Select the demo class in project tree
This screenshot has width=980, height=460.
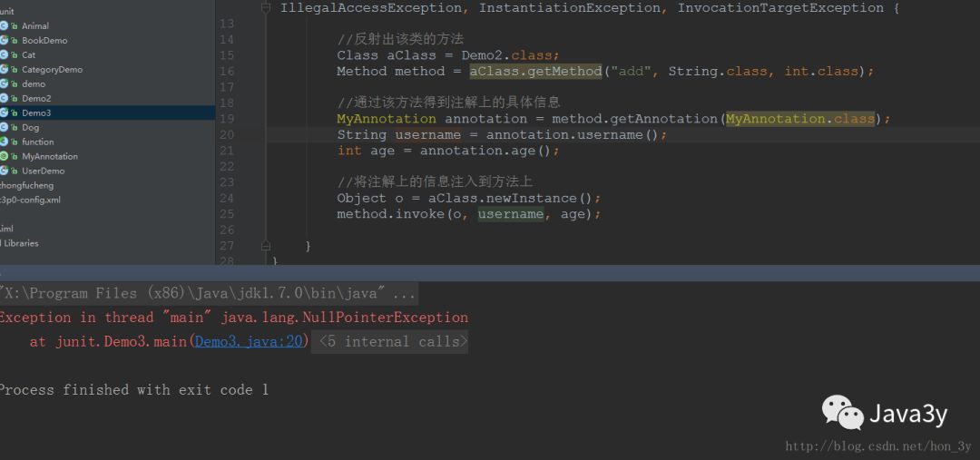pyautogui.click(x=34, y=83)
